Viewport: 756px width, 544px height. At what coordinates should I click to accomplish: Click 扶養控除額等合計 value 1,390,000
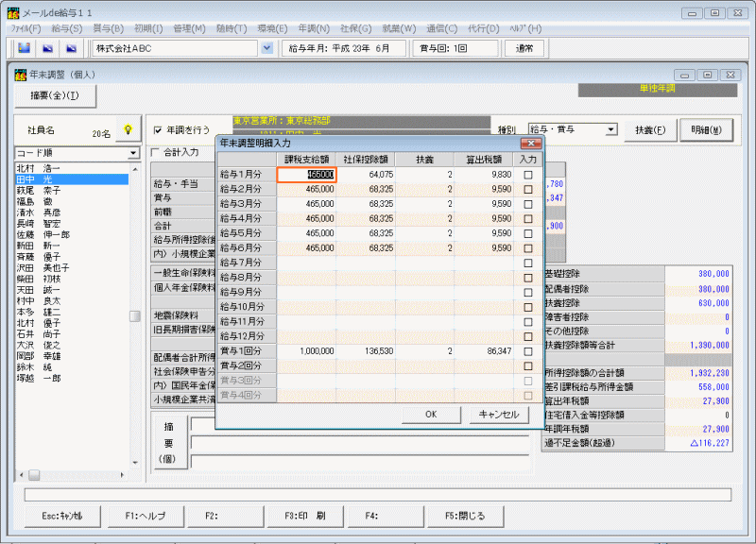pos(710,346)
